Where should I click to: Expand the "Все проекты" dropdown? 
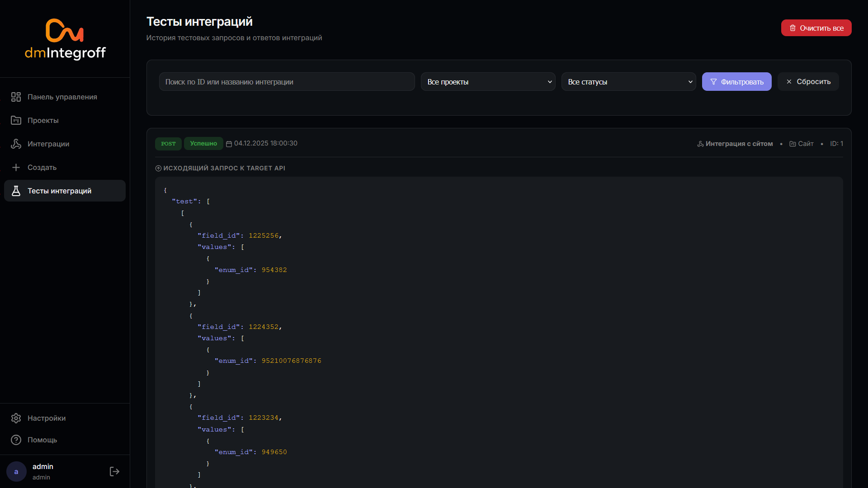tap(488, 82)
